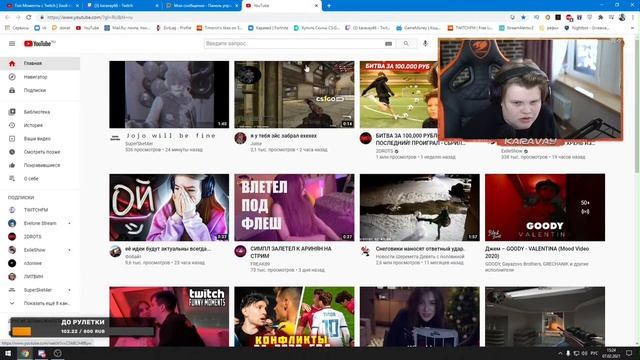This screenshot has height=360, width=640.
Task: Open the on-screen keyboard icon in search box
Action: click(388, 44)
